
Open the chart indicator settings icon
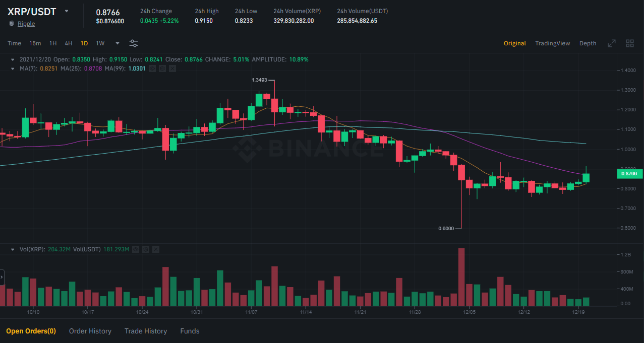(x=134, y=43)
